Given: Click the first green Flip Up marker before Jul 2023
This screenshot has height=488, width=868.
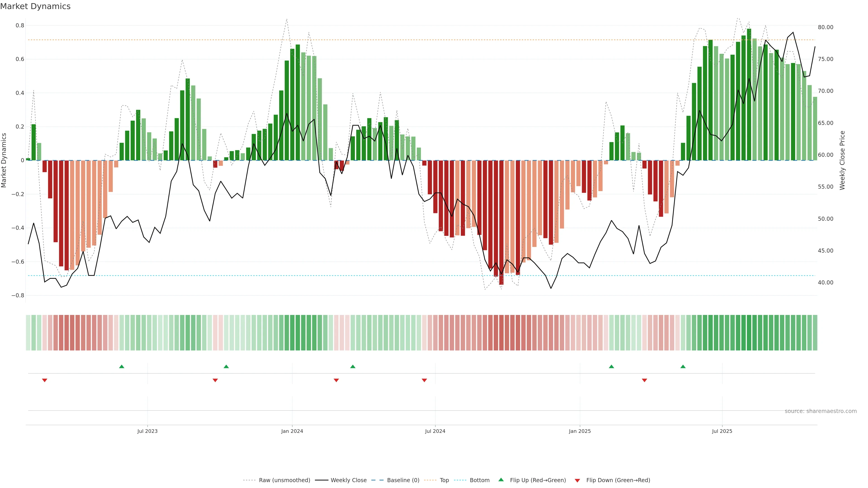Looking at the screenshot, I should click(x=122, y=366).
